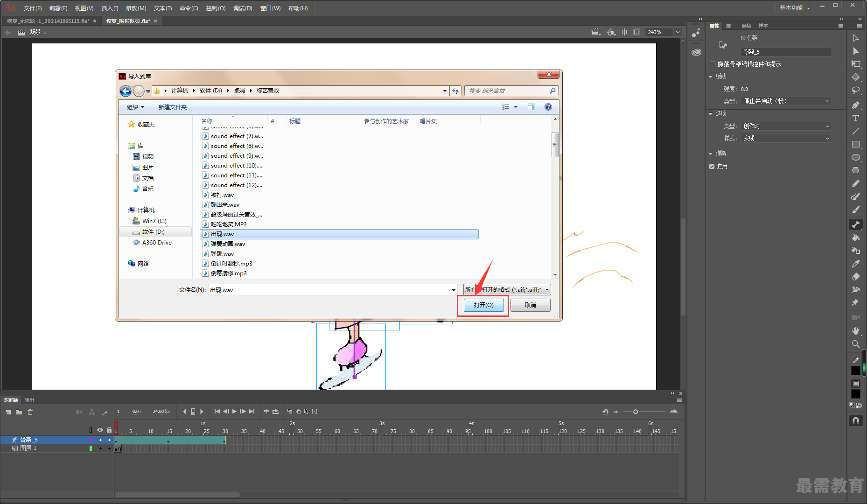The width and height of the screenshot is (867, 504).
Task: Play the timeline animation
Action: (234, 412)
